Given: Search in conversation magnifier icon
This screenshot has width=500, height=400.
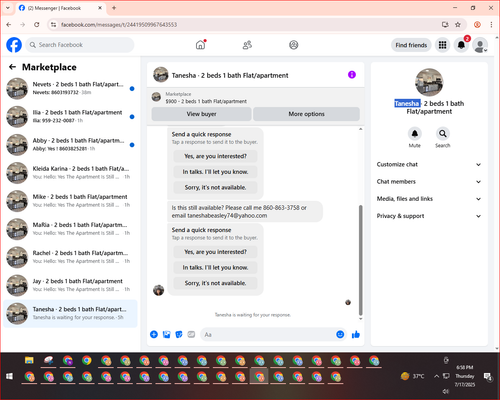Looking at the screenshot, I should 443,134.
